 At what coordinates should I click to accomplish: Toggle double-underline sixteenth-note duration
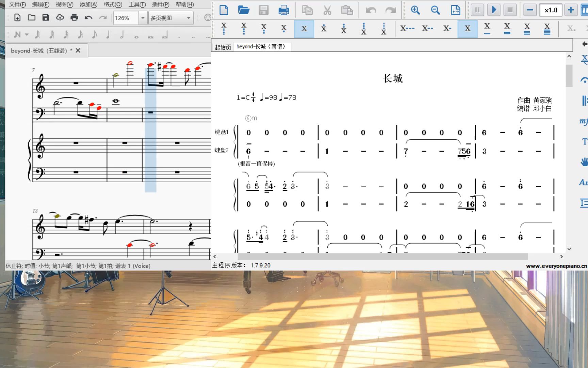tap(507, 29)
